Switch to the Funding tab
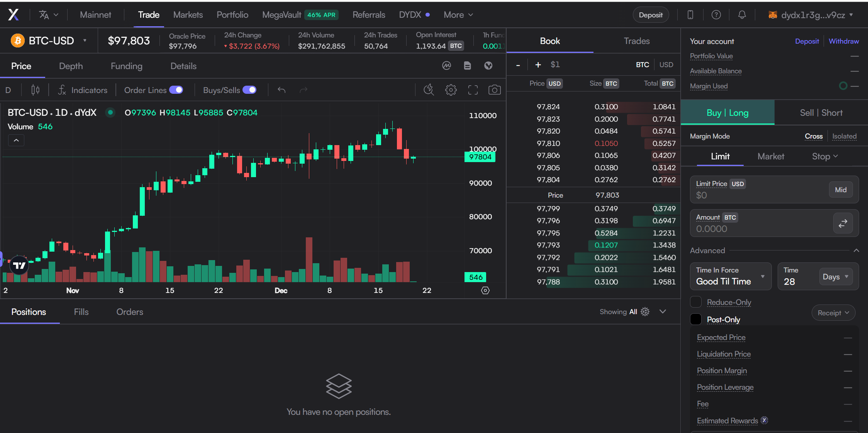 tap(127, 66)
